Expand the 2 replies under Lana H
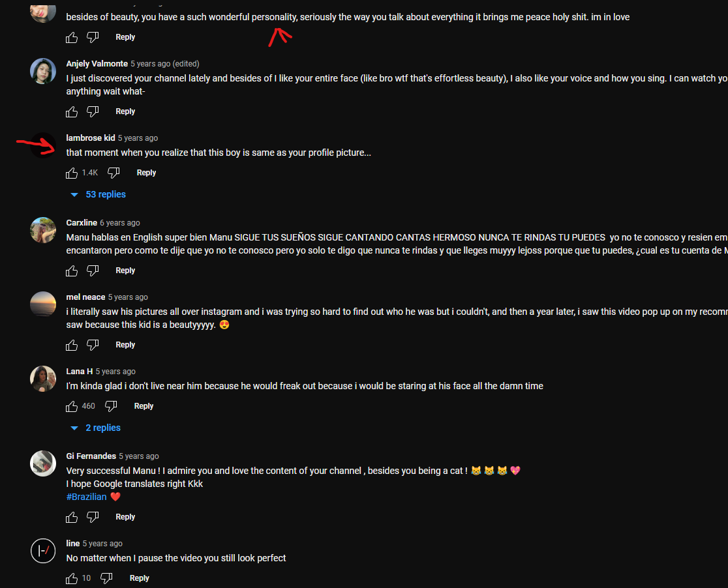 click(x=96, y=428)
